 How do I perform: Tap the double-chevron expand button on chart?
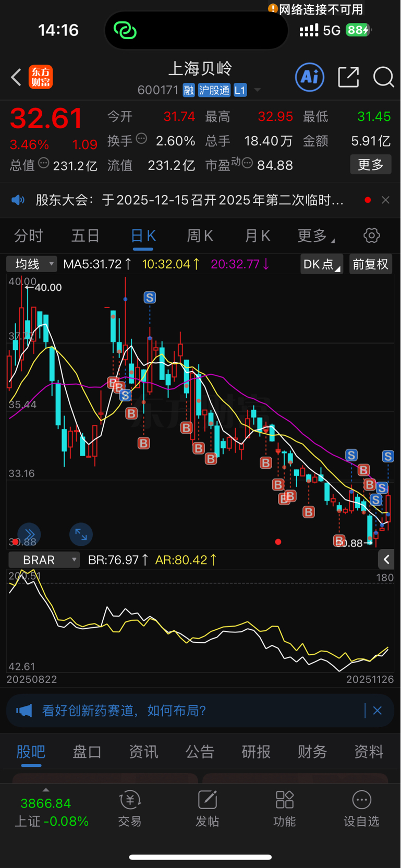pyautogui.click(x=29, y=534)
